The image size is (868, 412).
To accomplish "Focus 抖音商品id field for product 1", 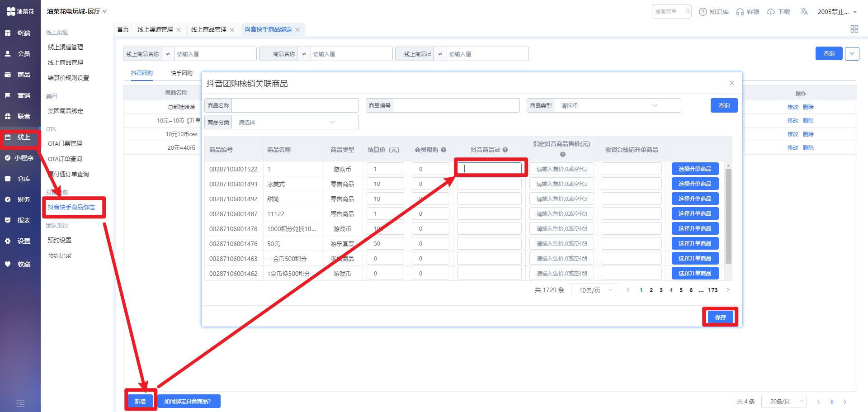I will (x=489, y=169).
